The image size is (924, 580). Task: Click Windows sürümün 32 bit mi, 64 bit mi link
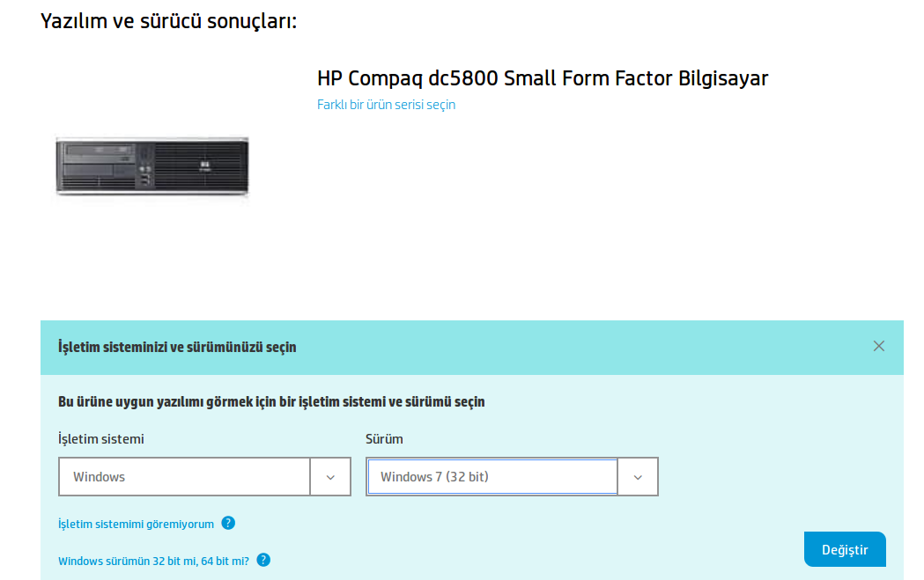coord(154,562)
